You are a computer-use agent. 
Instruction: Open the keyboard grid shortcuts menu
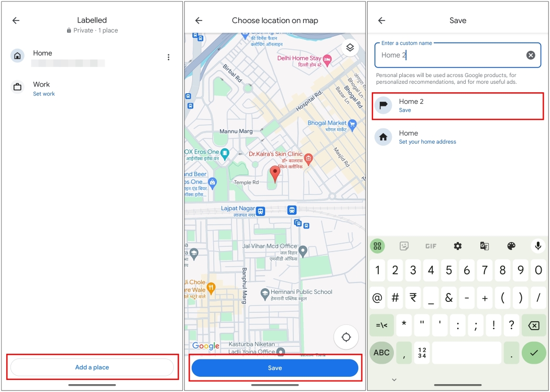pos(377,246)
